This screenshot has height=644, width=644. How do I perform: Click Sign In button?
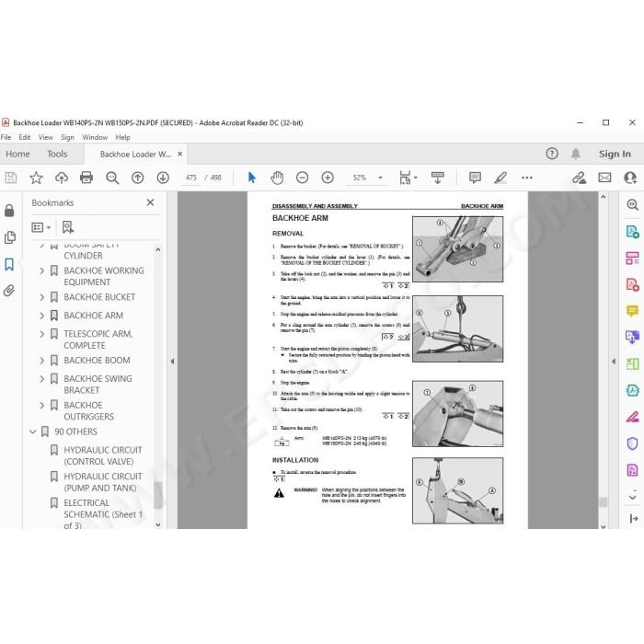coord(615,154)
